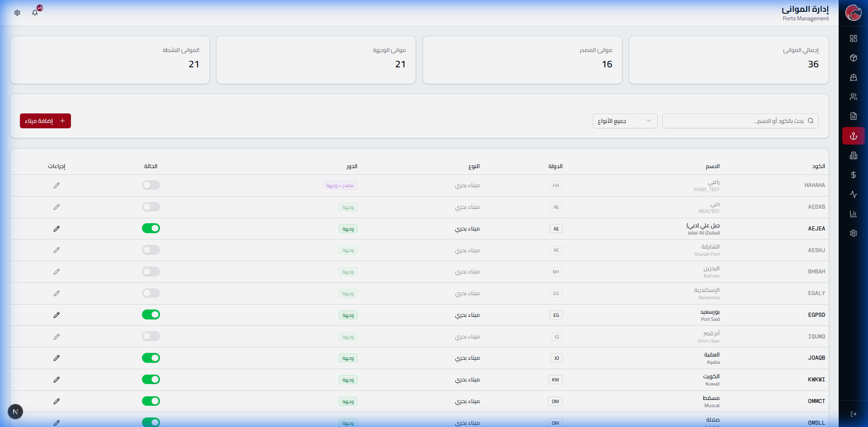Open the users icon in sidebar
868x427 pixels.
(x=853, y=97)
